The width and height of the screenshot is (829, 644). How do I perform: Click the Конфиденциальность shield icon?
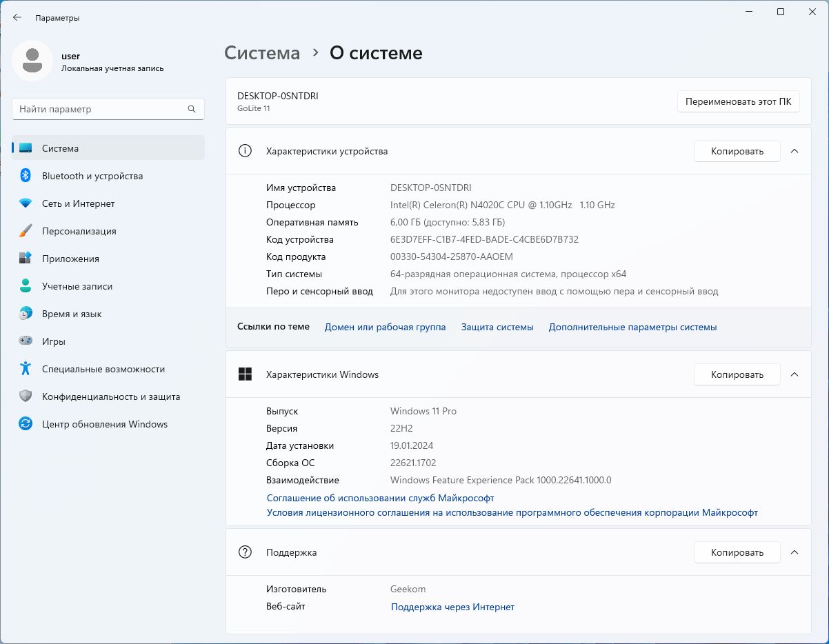tap(26, 396)
